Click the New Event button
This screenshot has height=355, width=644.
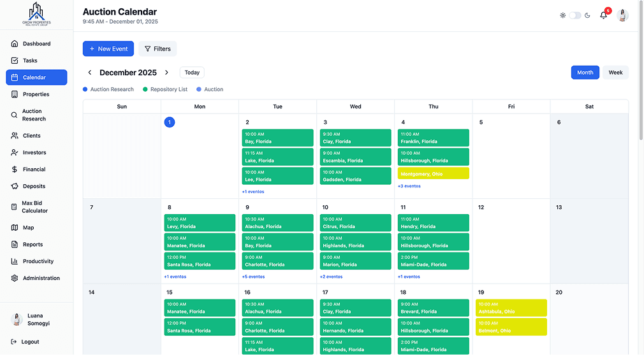[x=108, y=49]
